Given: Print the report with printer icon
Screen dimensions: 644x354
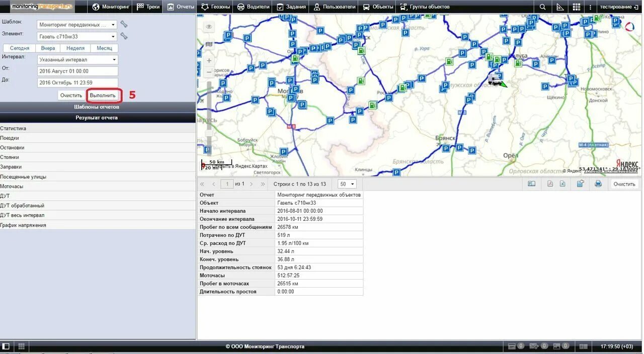Looking at the screenshot, I should click(598, 184).
